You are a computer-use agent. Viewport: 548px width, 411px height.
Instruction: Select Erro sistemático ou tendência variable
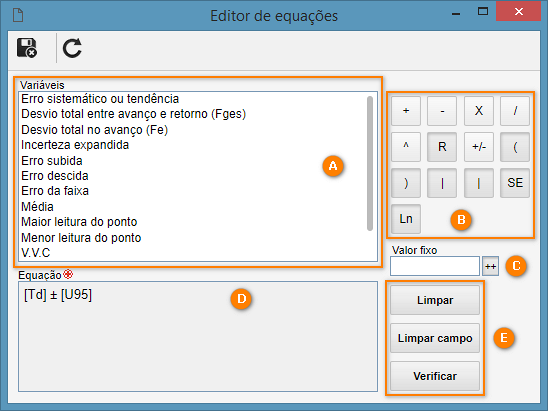coord(100,99)
